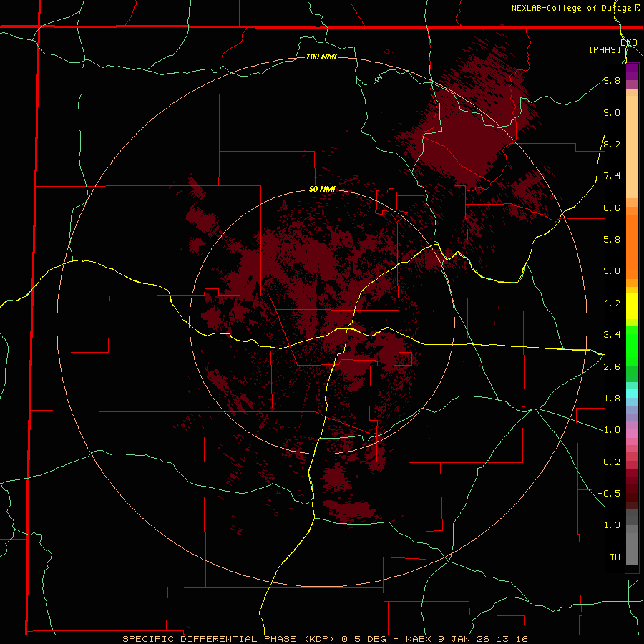Click the orange band of the color bar
Screen dimensions: 644x644
pyautogui.click(x=632, y=247)
